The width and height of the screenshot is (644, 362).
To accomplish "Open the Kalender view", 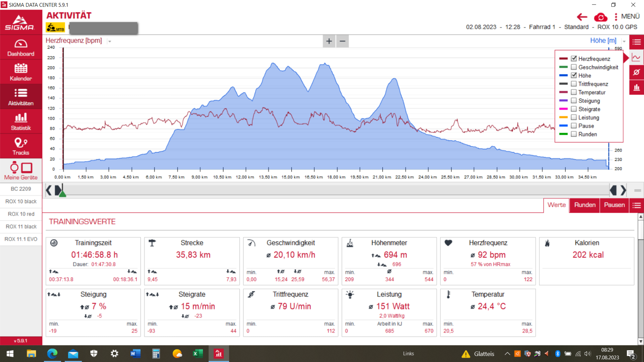I will pos(21,72).
